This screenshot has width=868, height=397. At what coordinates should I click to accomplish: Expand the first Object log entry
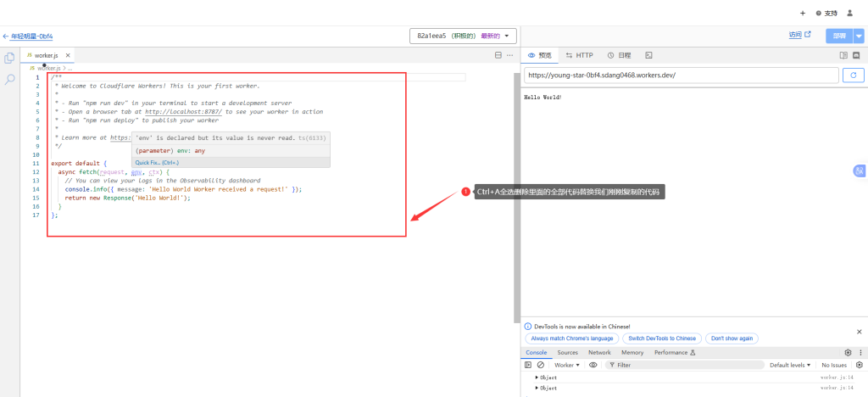point(537,377)
